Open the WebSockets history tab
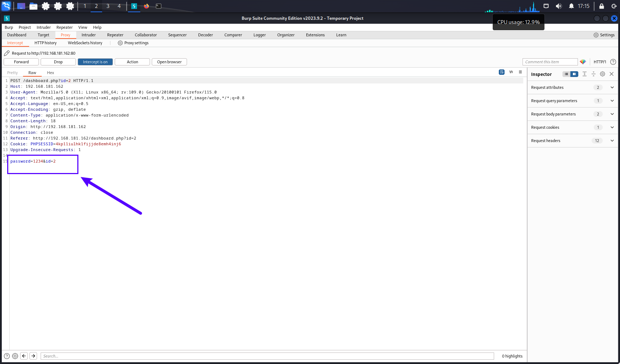The width and height of the screenshot is (620, 364). 85,43
